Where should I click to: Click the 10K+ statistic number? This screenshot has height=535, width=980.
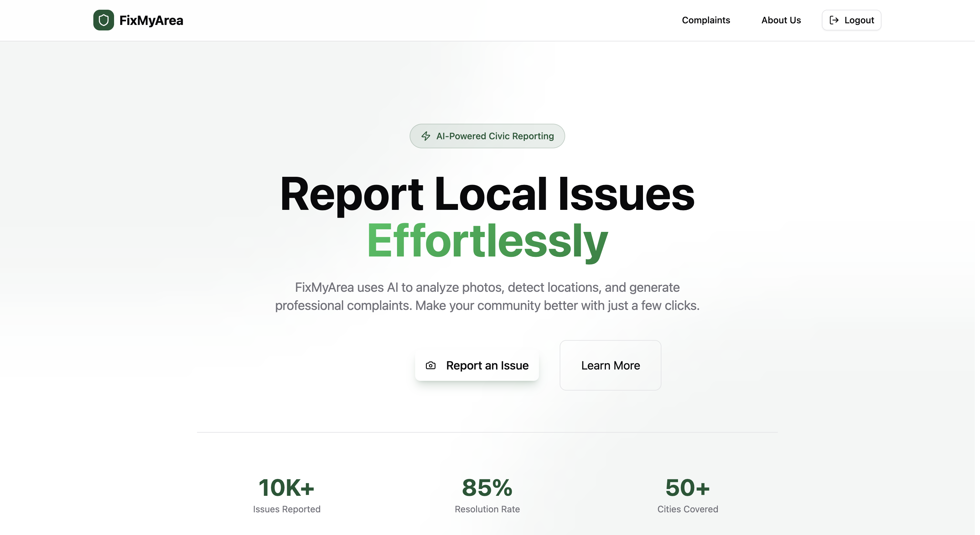(286, 488)
